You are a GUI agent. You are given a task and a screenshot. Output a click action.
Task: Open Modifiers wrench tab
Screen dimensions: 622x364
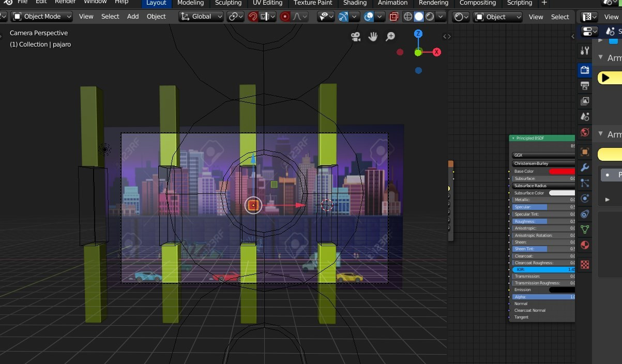pos(585,168)
